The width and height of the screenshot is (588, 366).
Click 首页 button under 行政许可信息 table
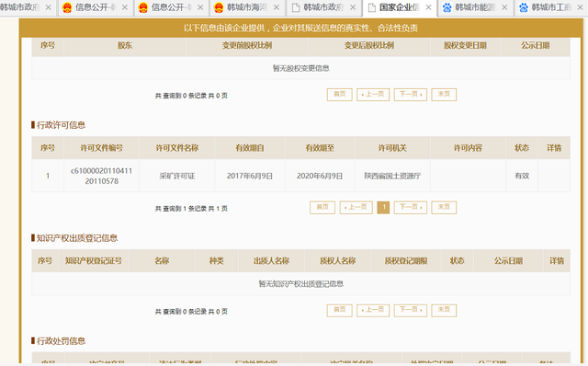[322, 207]
